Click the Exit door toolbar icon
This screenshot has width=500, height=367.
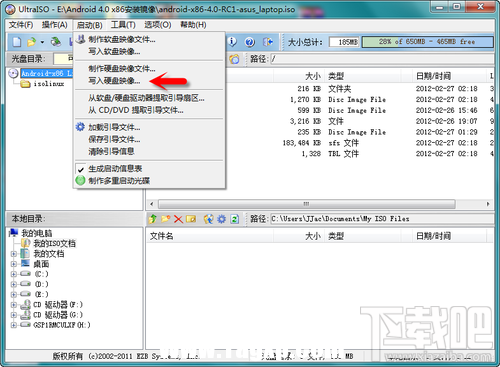(x=268, y=42)
